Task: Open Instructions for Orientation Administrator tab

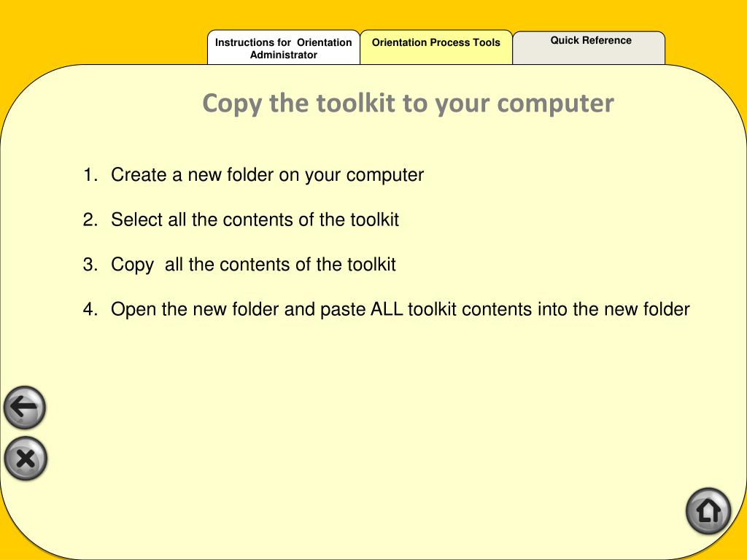Action: pos(284,47)
